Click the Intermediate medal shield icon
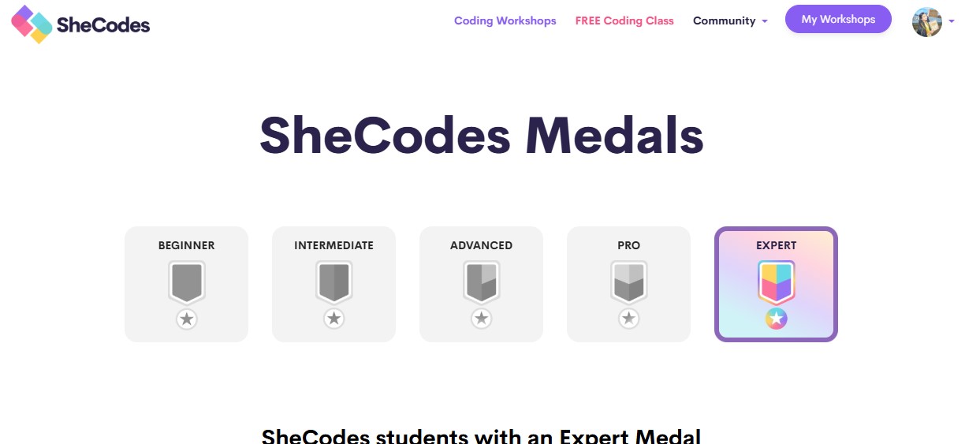 pos(333,282)
